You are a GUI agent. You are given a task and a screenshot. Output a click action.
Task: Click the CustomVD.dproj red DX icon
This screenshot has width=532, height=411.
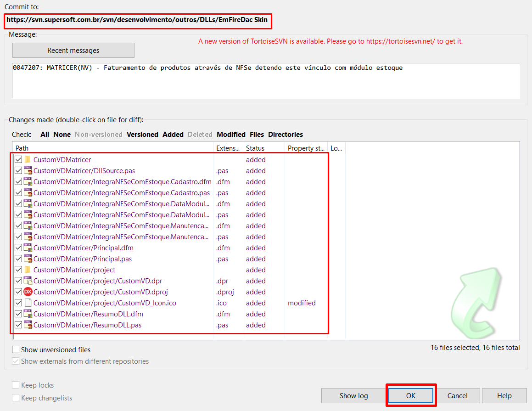(28, 292)
